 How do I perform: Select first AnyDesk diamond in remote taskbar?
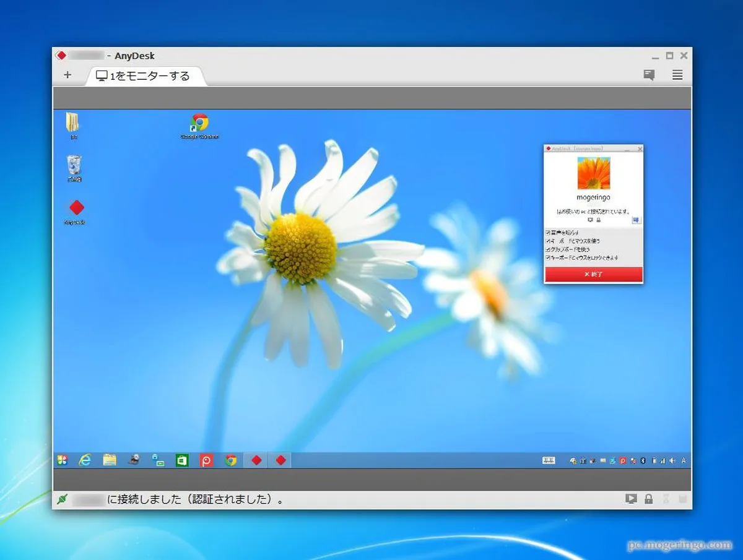coord(256,460)
